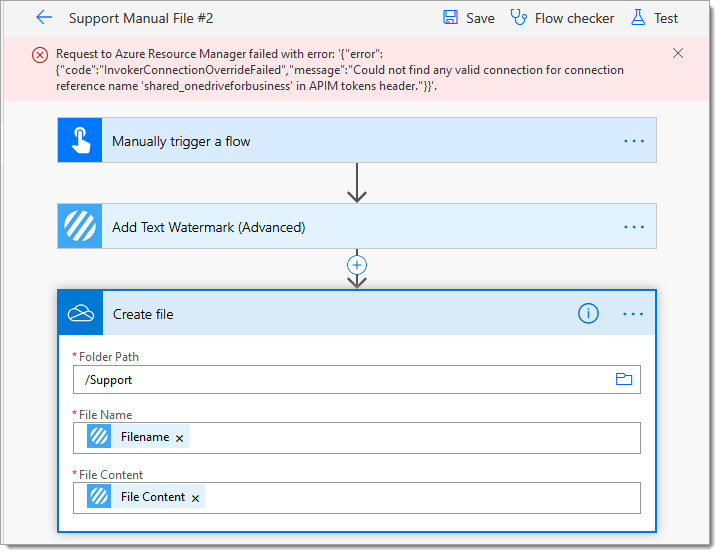Image resolution: width=720 pixels, height=555 pixels.
Task: Open Add Text Watermark ellipsis menu
Action: pyautogui.click(x=634, y=227)
